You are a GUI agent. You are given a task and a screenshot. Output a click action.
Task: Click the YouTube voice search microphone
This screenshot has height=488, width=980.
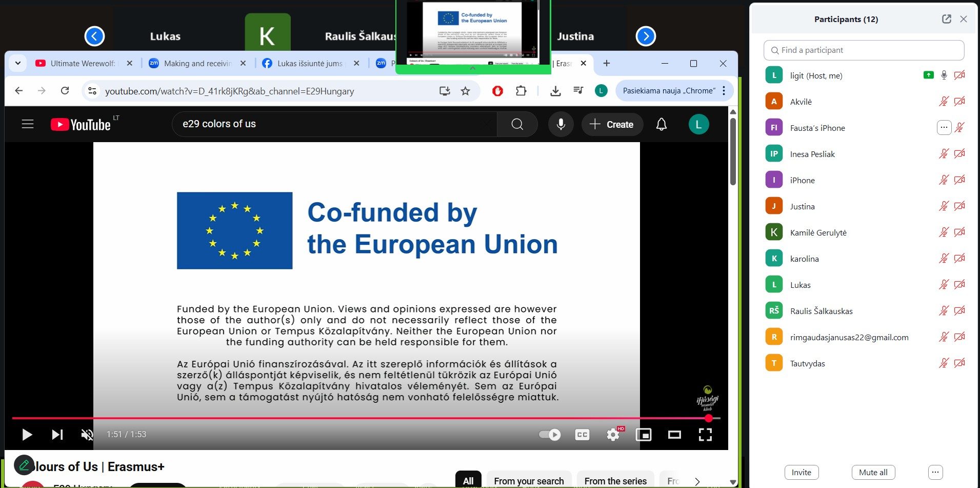(561, 124)
